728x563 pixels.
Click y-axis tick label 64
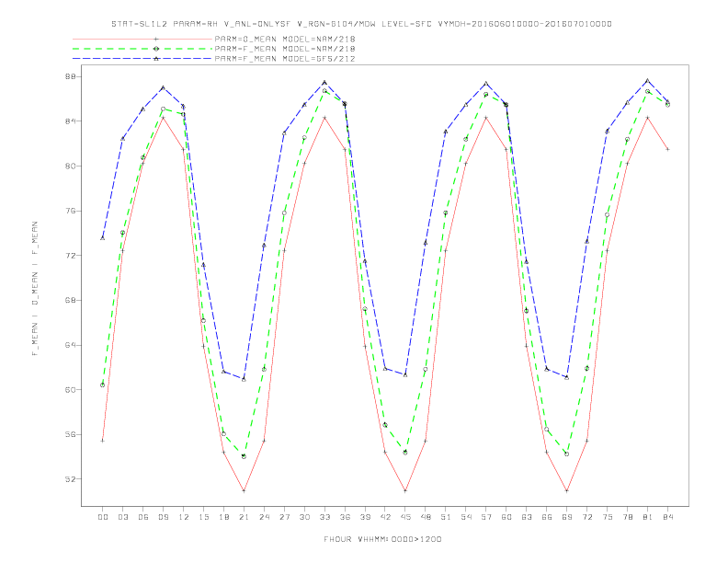pos(70,345)
